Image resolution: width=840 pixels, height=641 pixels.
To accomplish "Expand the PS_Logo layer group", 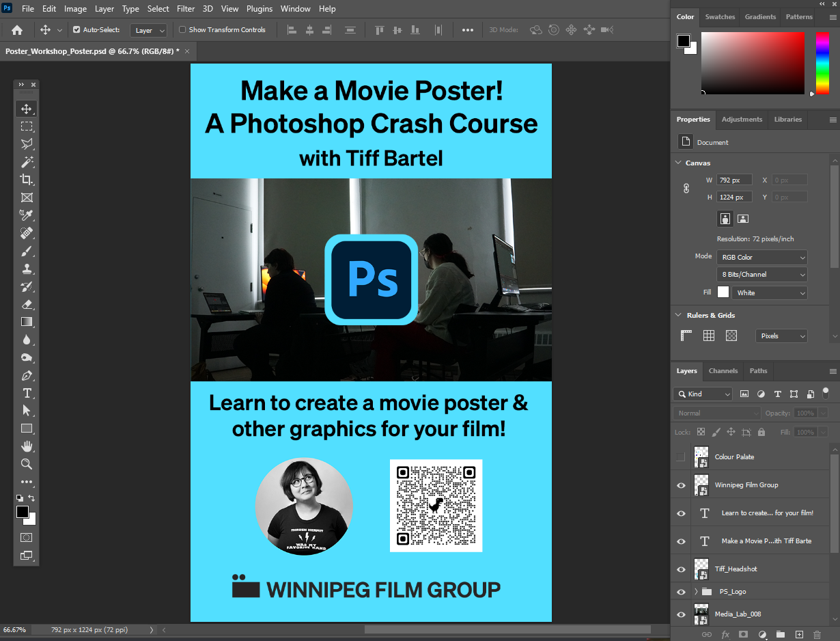I will pyautogui.click(x=696, y=592).
